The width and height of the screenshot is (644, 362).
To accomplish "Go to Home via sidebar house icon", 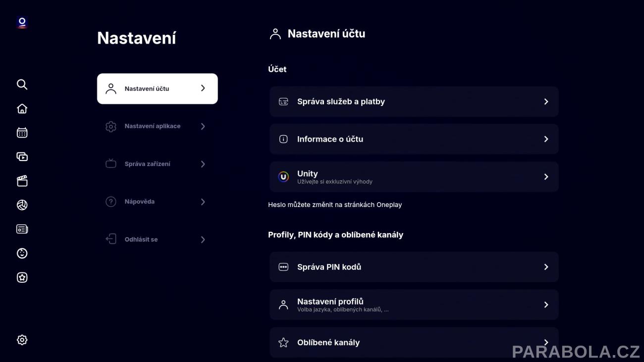I will click(22, 108).
